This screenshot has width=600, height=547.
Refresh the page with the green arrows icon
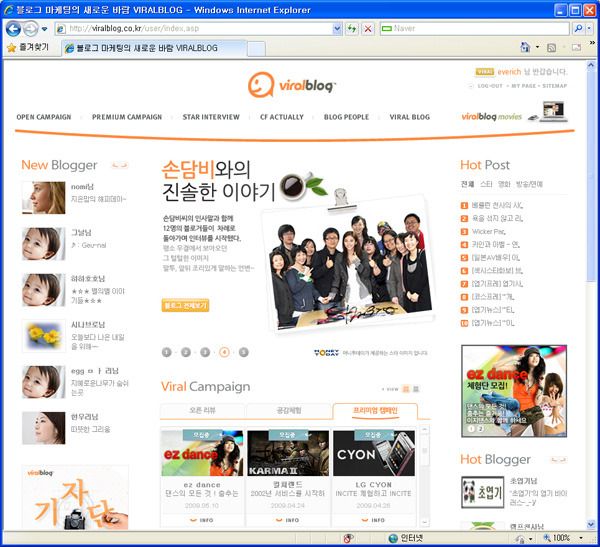(x=352, y=28)
